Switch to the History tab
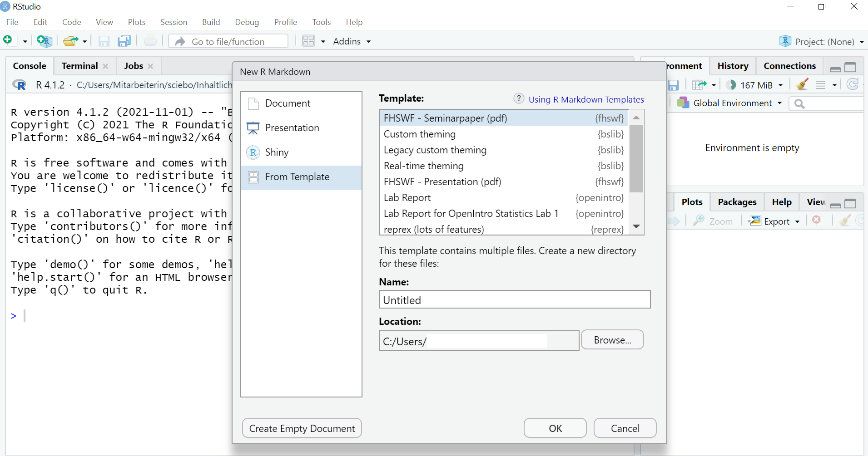Viewport: 868px width, 456px height. coord(733,66)
